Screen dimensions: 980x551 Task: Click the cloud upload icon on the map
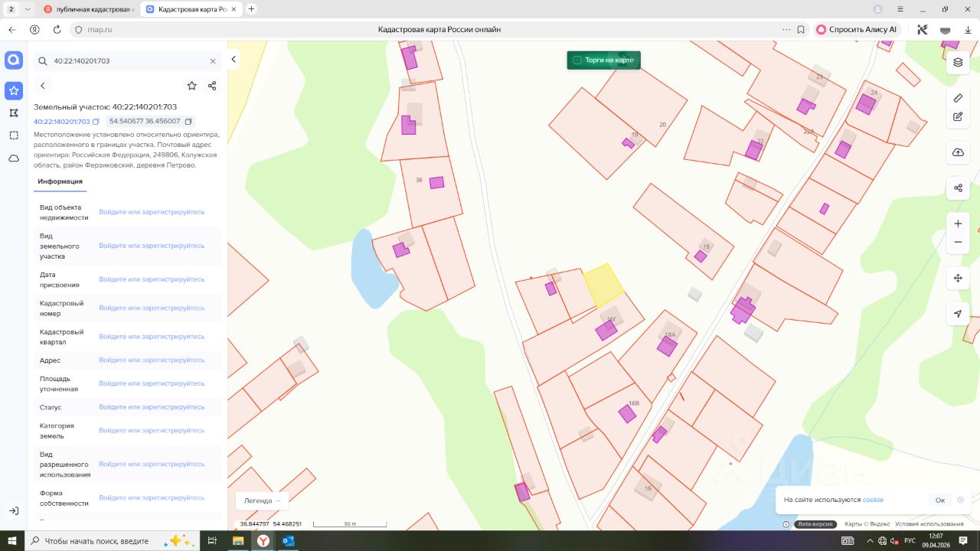pos(958,153)
